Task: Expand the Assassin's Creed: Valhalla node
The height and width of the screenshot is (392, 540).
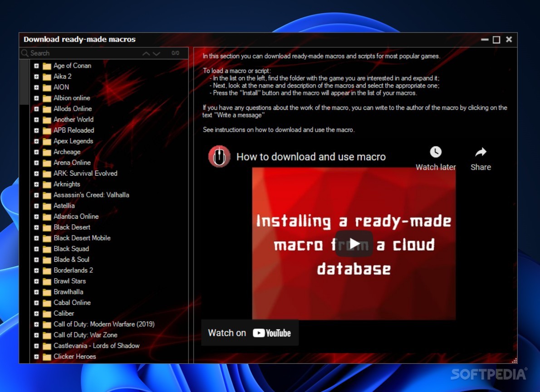Action: tap(36, 195)
